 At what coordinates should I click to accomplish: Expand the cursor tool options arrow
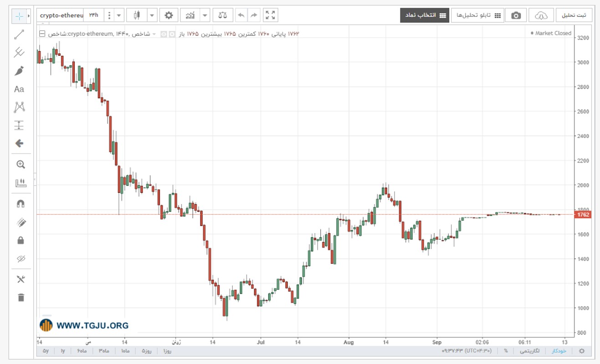30,15
